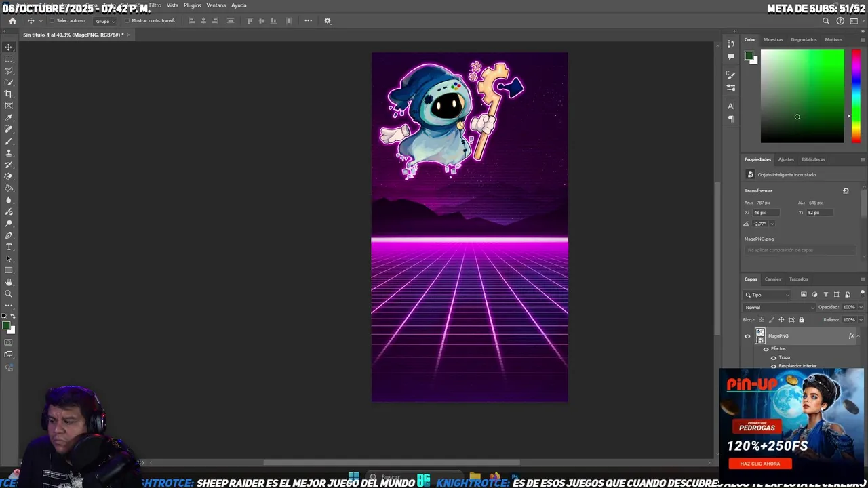
Task: Click the rainbow hue slider strip
Action: (x=856, y=96)
